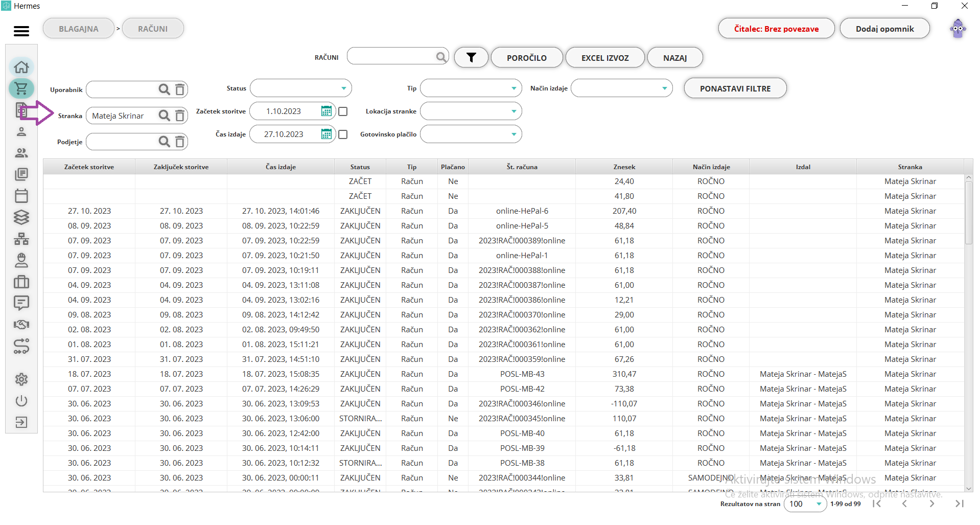The image size is (980, 525).
Task: Go to next results page arrow
Action: (x=932, y=504)
